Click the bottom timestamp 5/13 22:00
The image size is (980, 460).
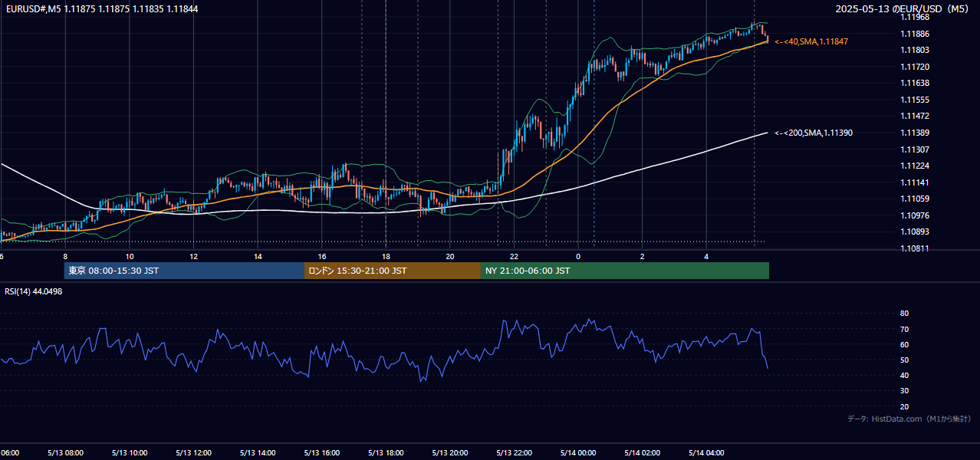point(514,453)
